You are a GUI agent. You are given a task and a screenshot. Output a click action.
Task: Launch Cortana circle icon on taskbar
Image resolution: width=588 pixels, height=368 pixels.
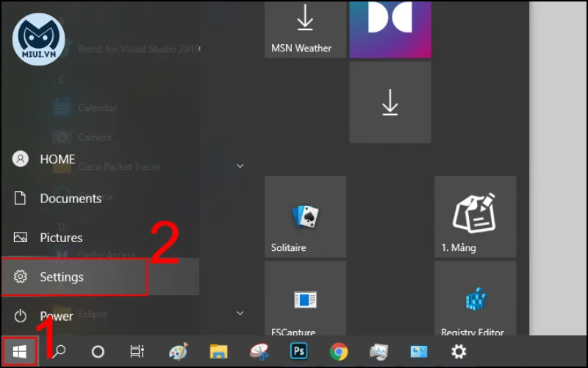(98, 352)
